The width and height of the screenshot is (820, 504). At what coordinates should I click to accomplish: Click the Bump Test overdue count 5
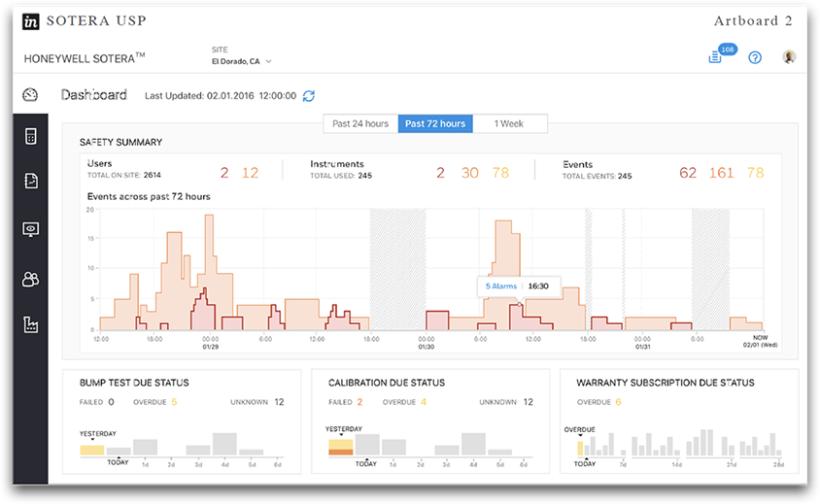point(175,402)
